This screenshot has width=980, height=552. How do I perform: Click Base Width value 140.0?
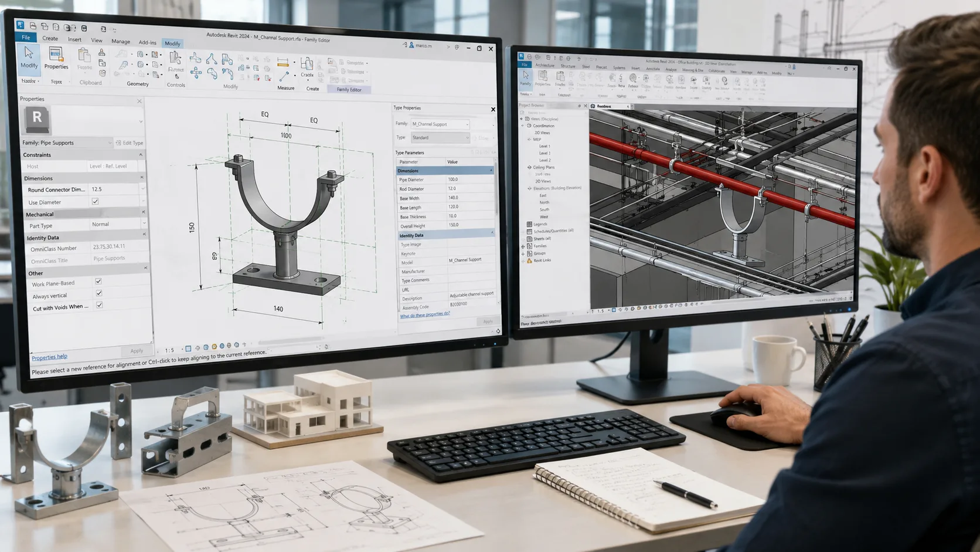[469, 198]
